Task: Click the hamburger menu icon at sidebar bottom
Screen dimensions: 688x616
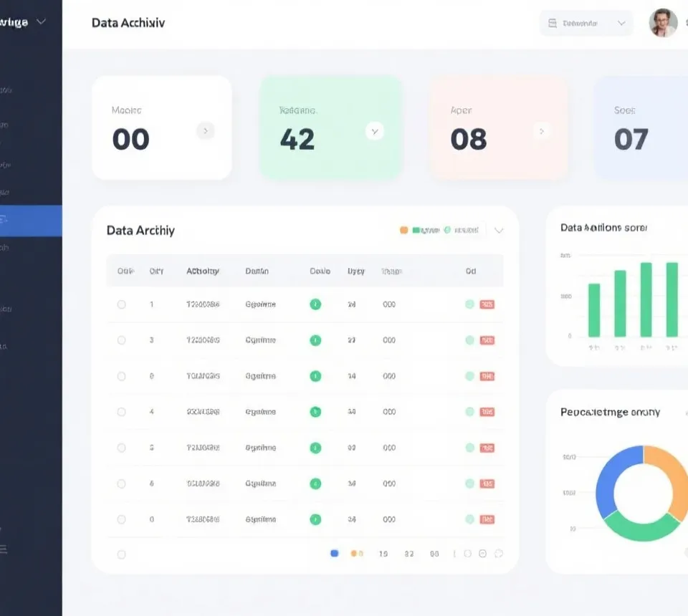Action: [4, 549]
